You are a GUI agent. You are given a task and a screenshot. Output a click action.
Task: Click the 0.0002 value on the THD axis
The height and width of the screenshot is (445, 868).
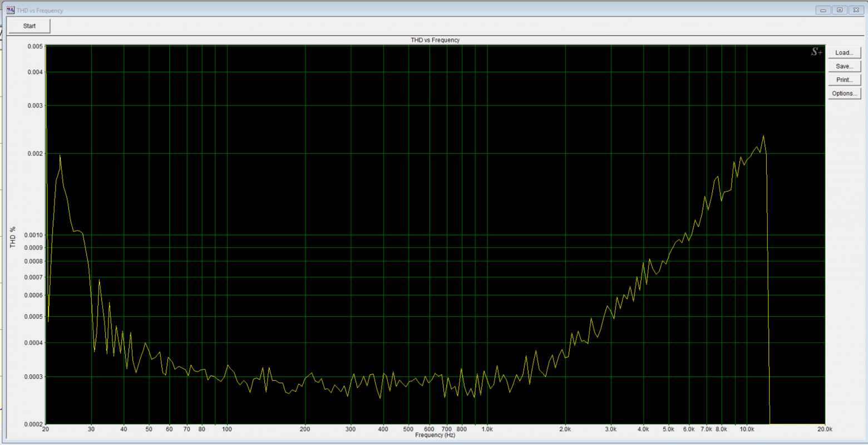33,424
